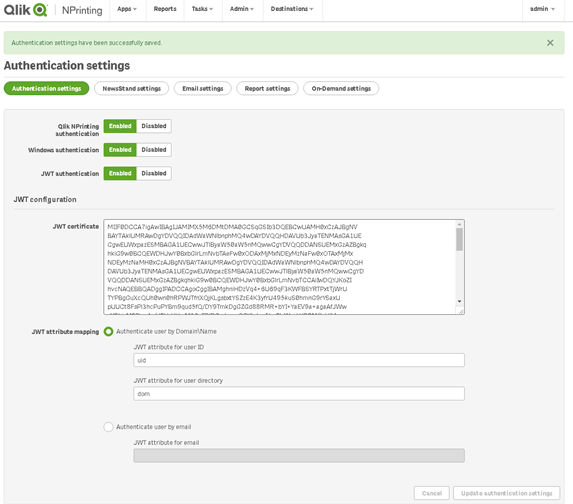Image resolution: width=573 pixels, height=504 pixels.
Task: Select Authenticate user by Domain\Name radio
Action: [109, 331]
